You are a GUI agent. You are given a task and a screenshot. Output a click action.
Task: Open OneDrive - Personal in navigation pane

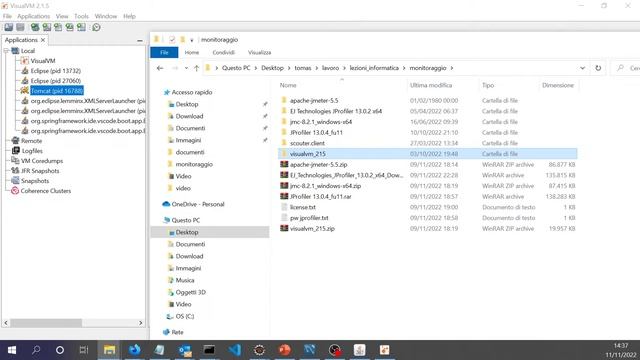[198, 204]
